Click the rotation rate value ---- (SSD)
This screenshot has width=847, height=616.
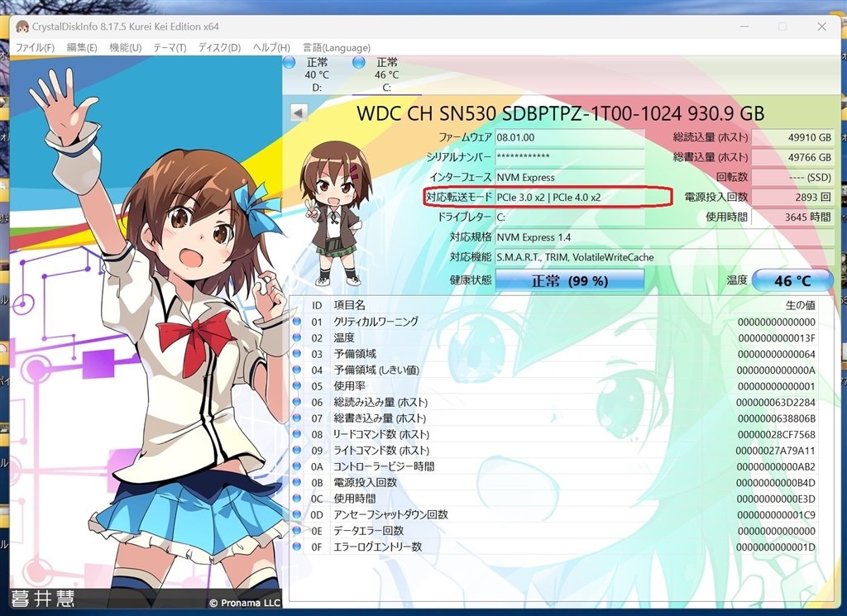[792, 177]
